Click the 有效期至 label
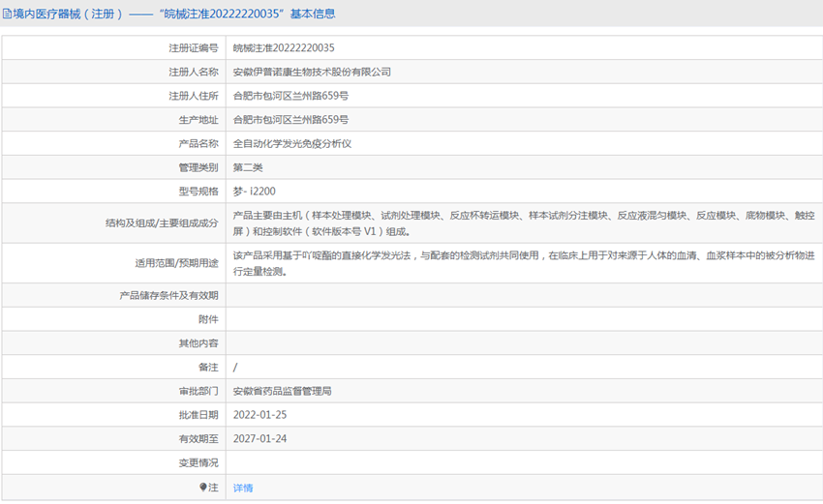This screenshot has height=504, width=823. pyautogui.click(x=198, y=439)
